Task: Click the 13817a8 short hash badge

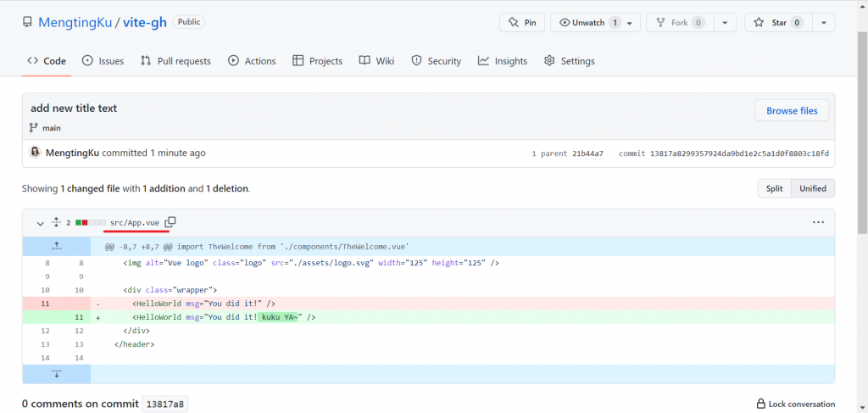Action: [165, 405]
